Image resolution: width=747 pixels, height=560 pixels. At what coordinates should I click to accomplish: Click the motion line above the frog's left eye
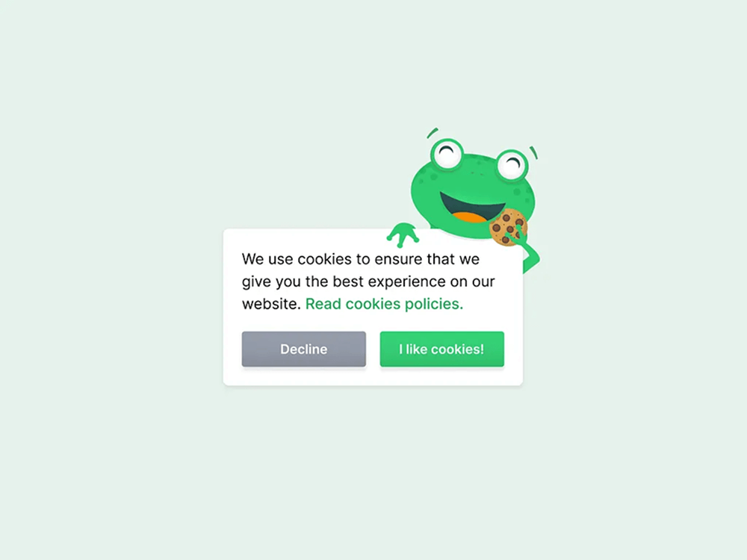pos(432,132)
